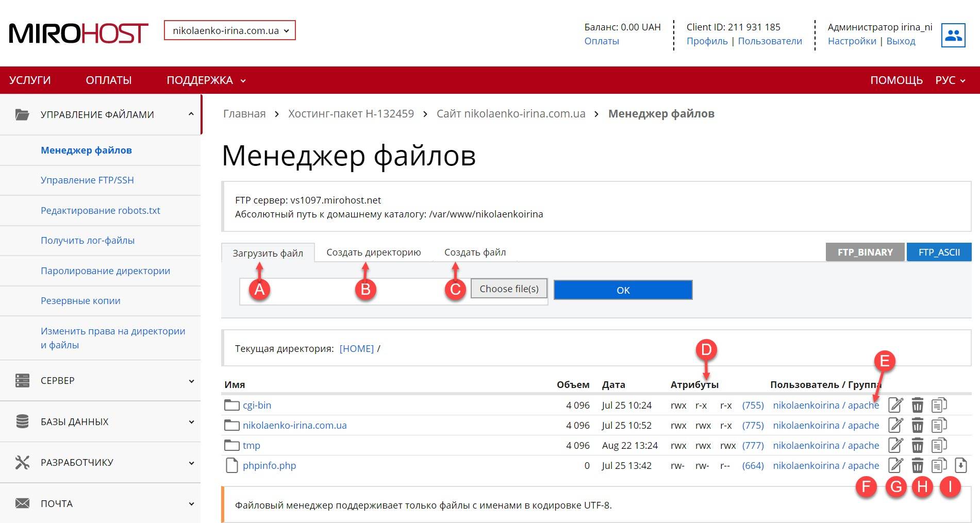The width and height of the screenshot is (980, 523).
Task: Delete phpinfo.php with the trash icon
Action: tap(917, 465)
